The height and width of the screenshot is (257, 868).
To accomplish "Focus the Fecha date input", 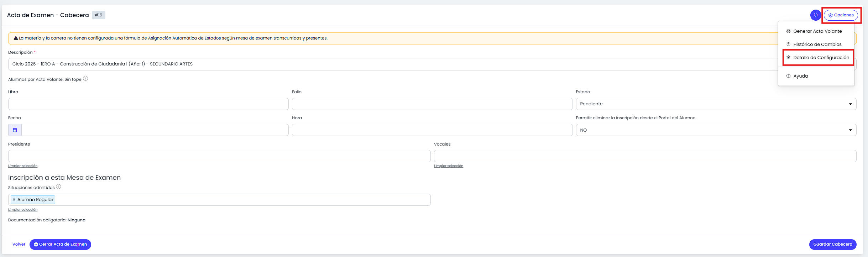I will tap(155, 130).
